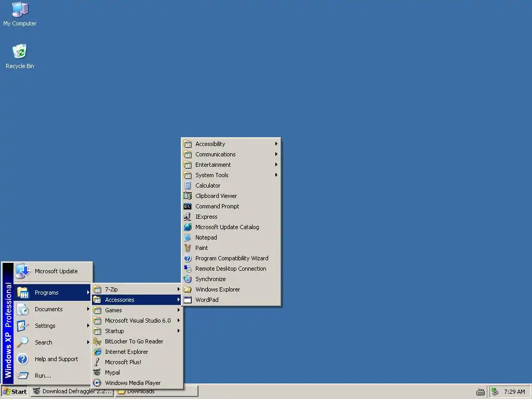Click the network tray icon beside clock
This screenshot has height=399, width=532.
pyautogui.click(x=495, y=392)
